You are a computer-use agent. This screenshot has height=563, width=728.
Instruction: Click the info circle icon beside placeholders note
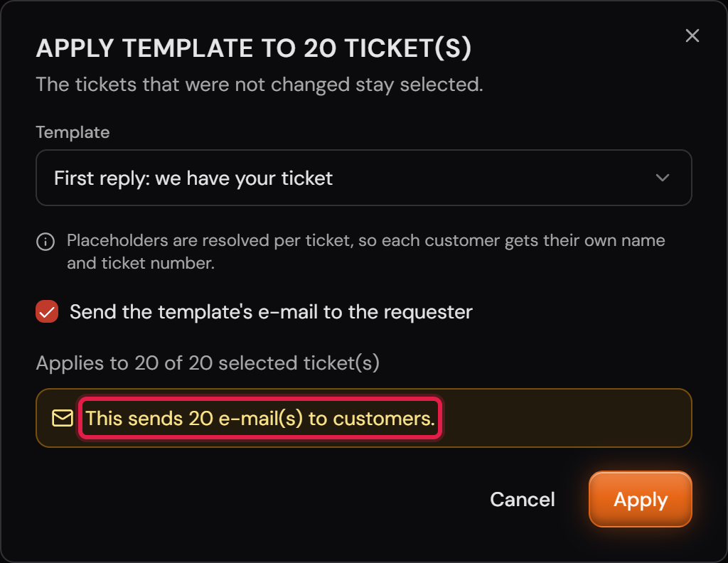[45, 242]
